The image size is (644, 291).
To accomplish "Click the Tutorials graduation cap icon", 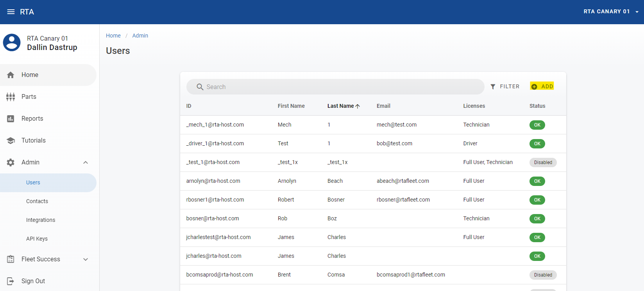I will click(11, 141).
